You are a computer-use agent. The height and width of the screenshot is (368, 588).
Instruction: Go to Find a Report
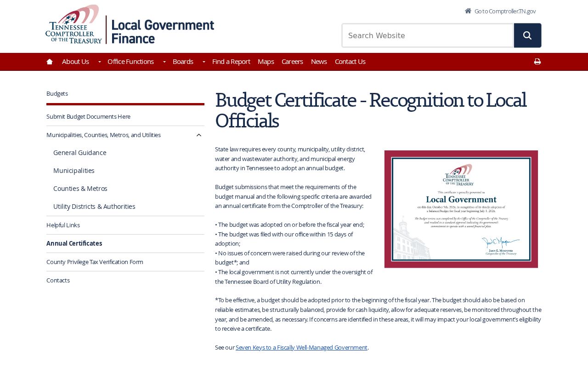click(x=231, y=62)
